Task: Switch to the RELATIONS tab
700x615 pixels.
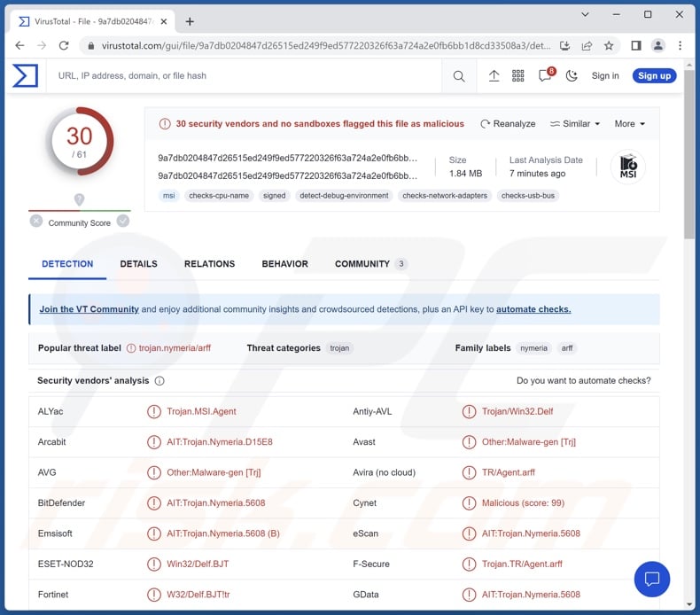Action: click(x=209, y=264)
